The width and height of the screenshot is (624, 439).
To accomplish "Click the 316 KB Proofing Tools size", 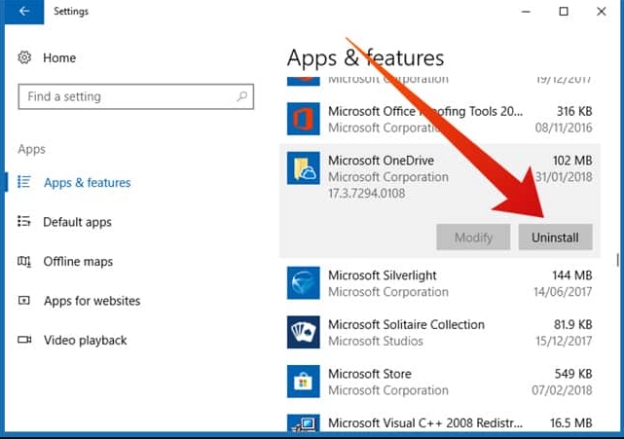I will tap(574, 111).
